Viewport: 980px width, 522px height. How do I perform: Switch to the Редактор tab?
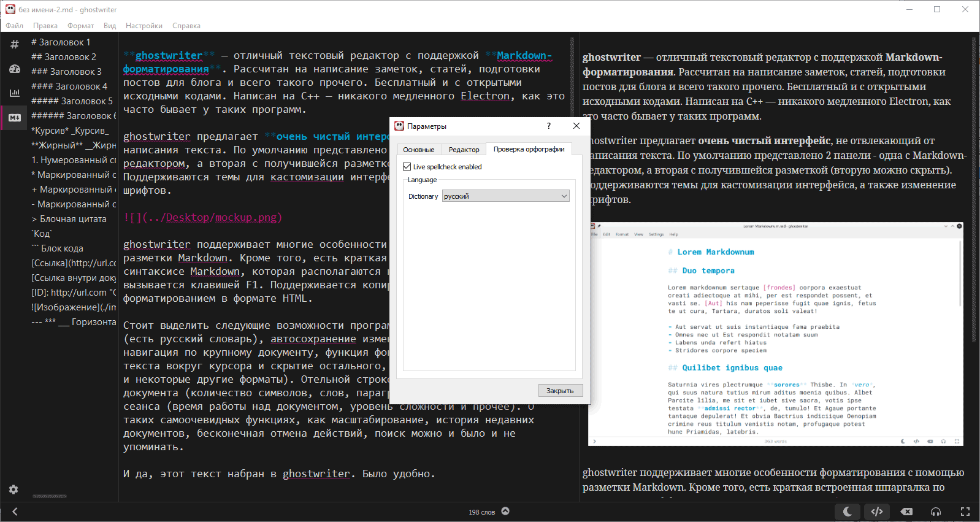coord(464,150)
